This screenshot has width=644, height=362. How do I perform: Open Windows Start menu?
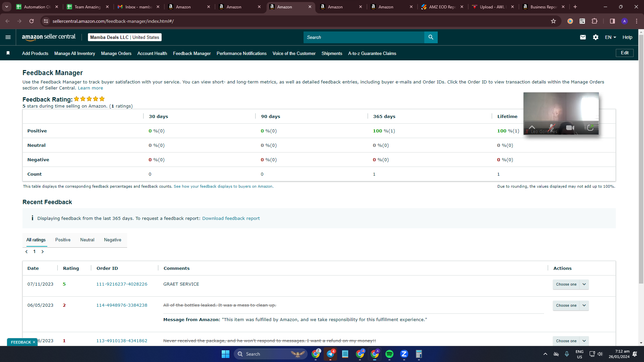click(225, 354)
